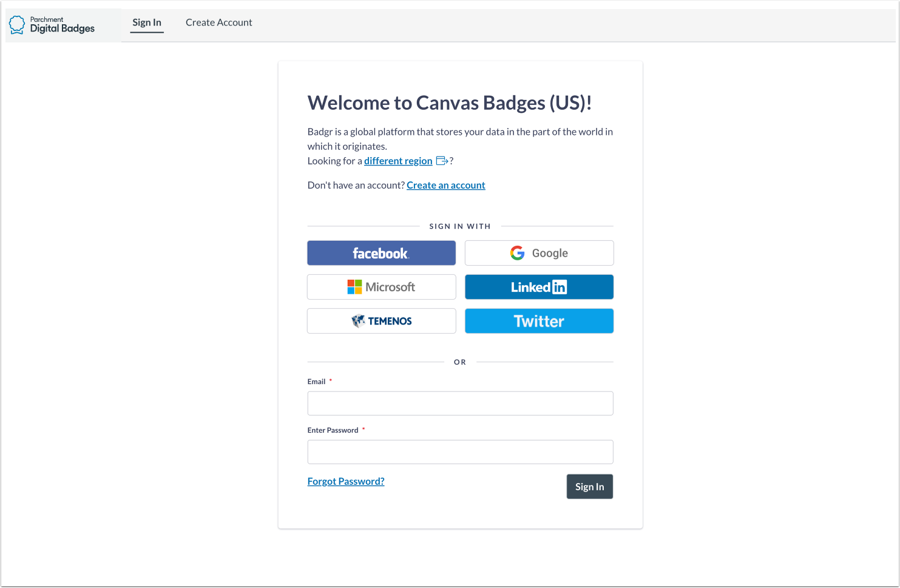Open the Create Account tab
Screen dimensions: 900x588
219,22
